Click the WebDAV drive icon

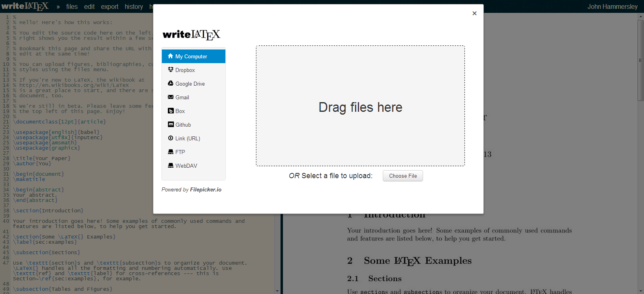pyautogui.click(x=171, y=165)
